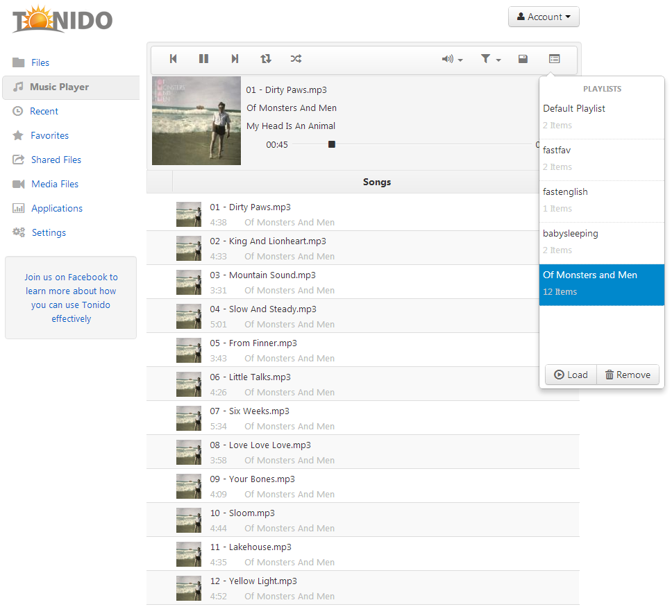Image resolution: width=672 pixels, height=616 pixels.
Task: Follow the Join us on Facebook link
Action: [71, 298]
